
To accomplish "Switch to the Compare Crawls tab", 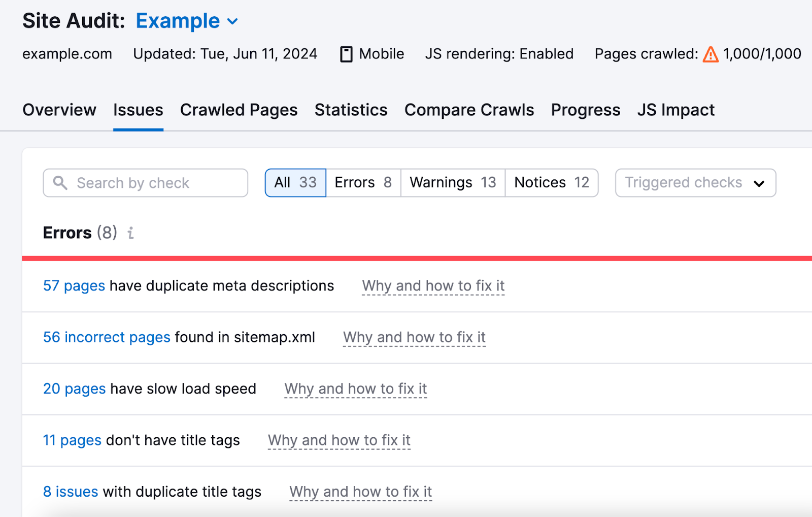I will tap(469, 110).
